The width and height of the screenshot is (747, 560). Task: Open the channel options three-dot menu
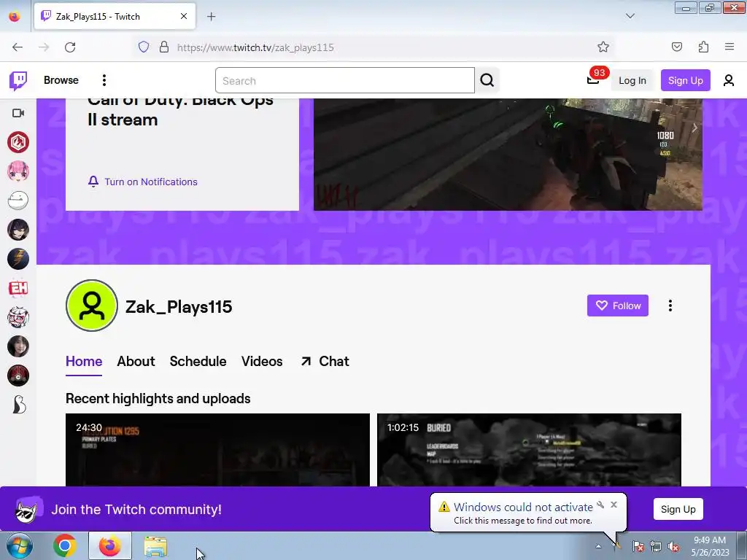point(670,306)
